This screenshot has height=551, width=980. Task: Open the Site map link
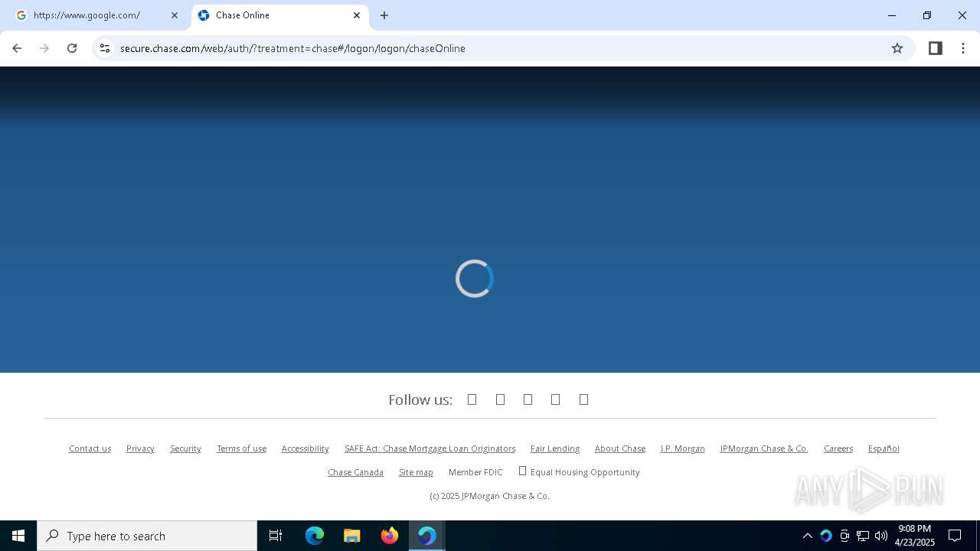tap(416, 472)
